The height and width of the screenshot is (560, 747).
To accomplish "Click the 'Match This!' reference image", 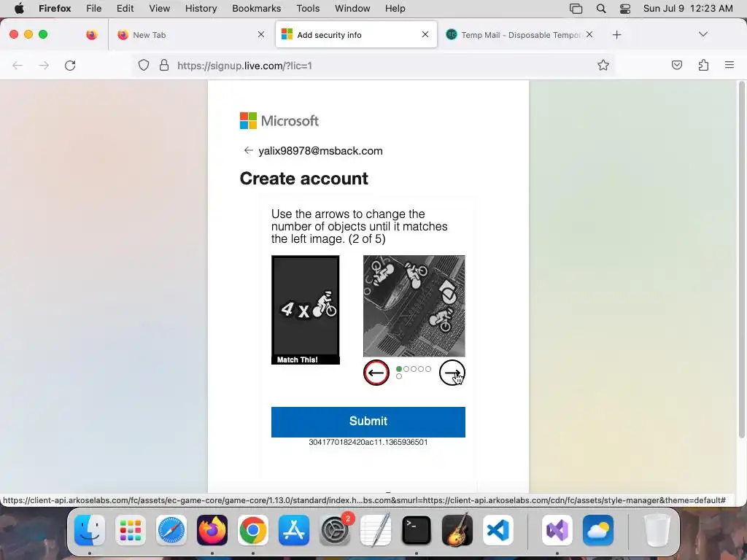I will tap(306, 310).
